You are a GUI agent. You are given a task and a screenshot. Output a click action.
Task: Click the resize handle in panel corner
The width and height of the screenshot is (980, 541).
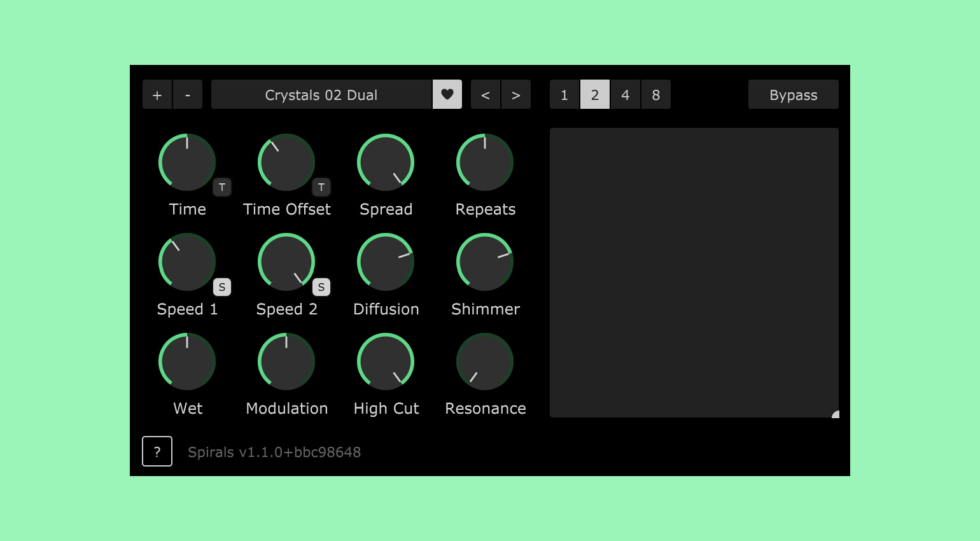tap(835, 414)
